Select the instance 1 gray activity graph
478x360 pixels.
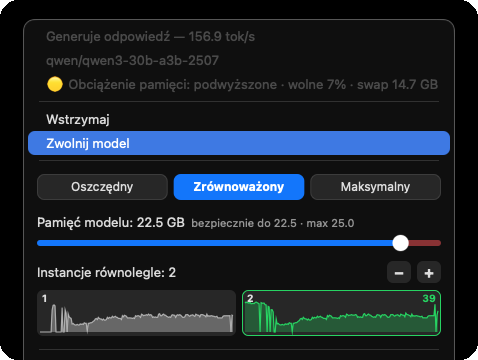point(137,313)
